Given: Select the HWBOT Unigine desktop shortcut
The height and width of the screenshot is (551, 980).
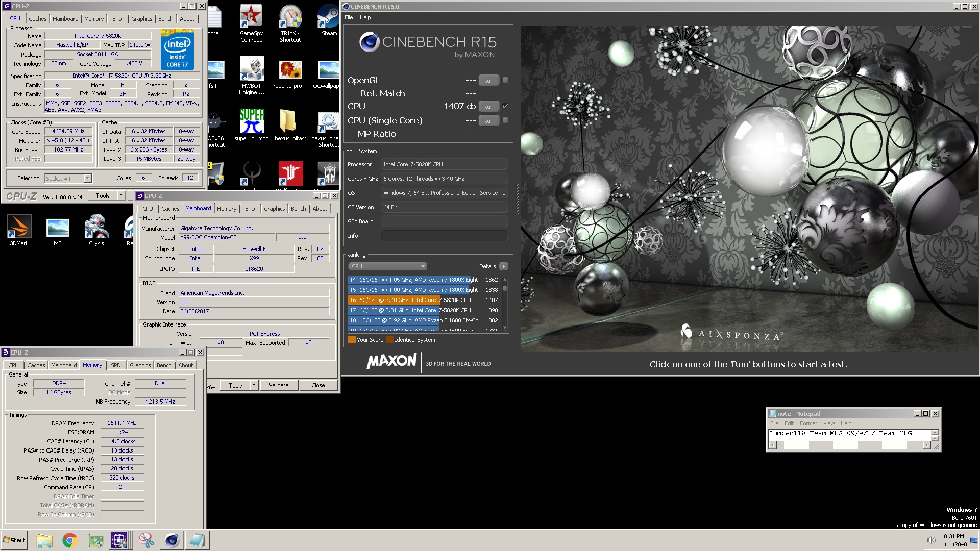Looking at the screenshot, I should (251, 76).
